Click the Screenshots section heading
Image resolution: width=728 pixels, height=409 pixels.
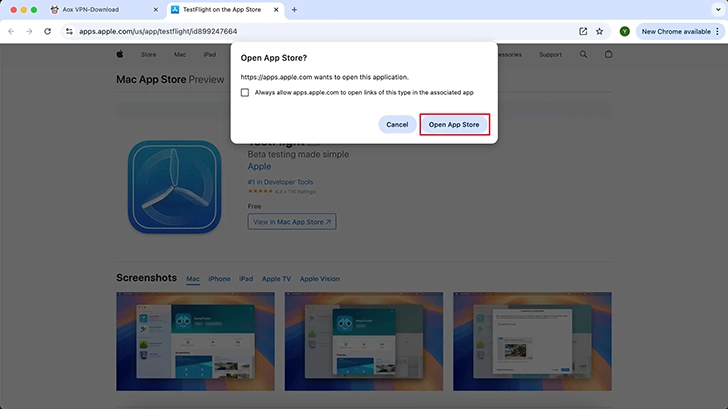point(146,278)
